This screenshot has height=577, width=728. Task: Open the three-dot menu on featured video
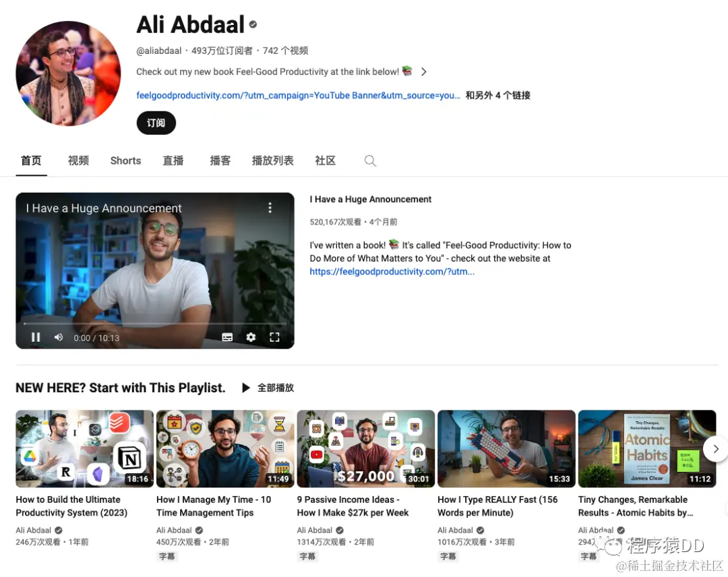(270, 208)
